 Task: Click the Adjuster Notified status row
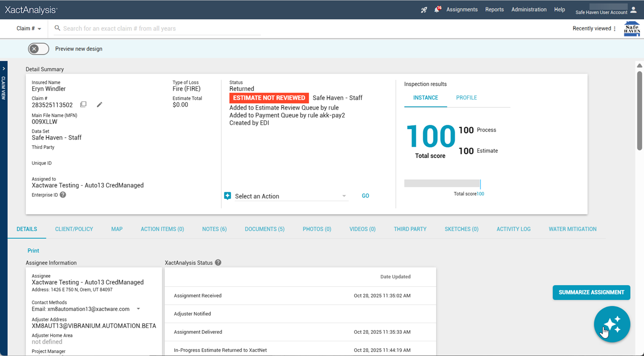(x=300, y=314)
